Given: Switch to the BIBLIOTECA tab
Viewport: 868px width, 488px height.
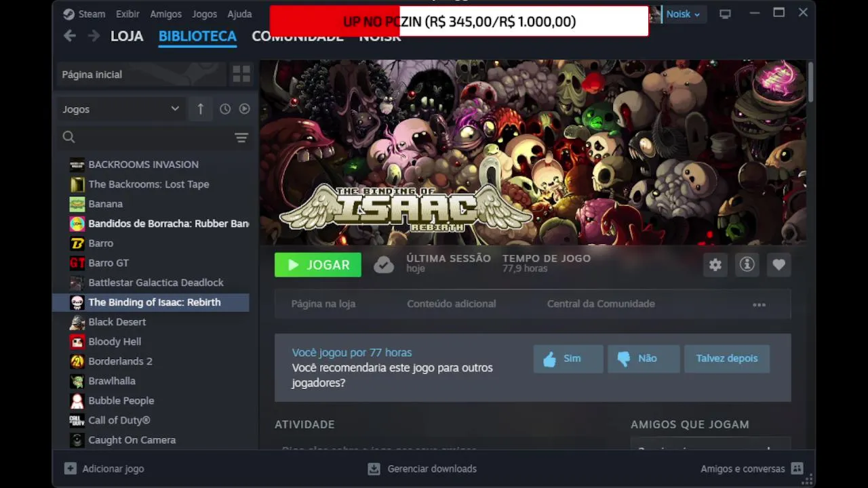Looking at the screenshot, I should coord(197,36).
